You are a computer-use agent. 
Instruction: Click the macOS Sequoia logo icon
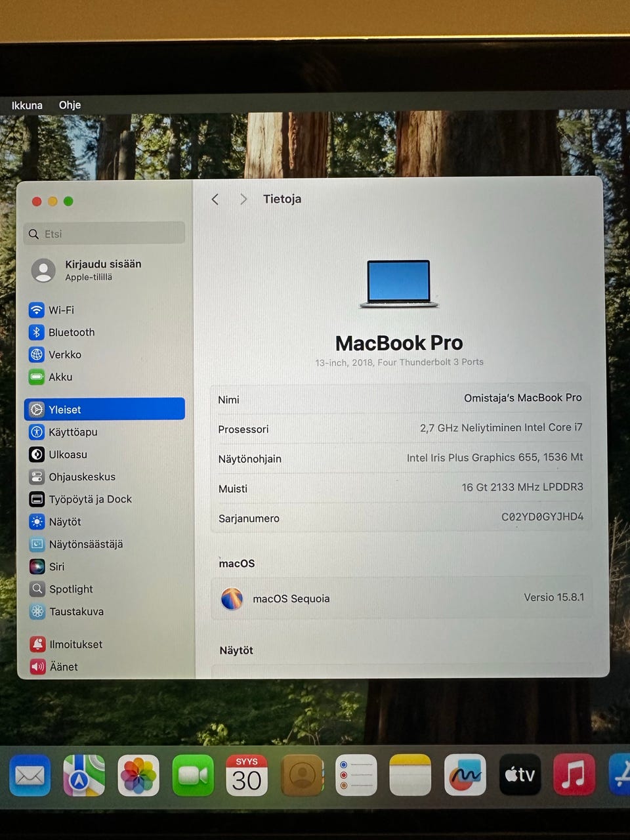coord(232,598)
